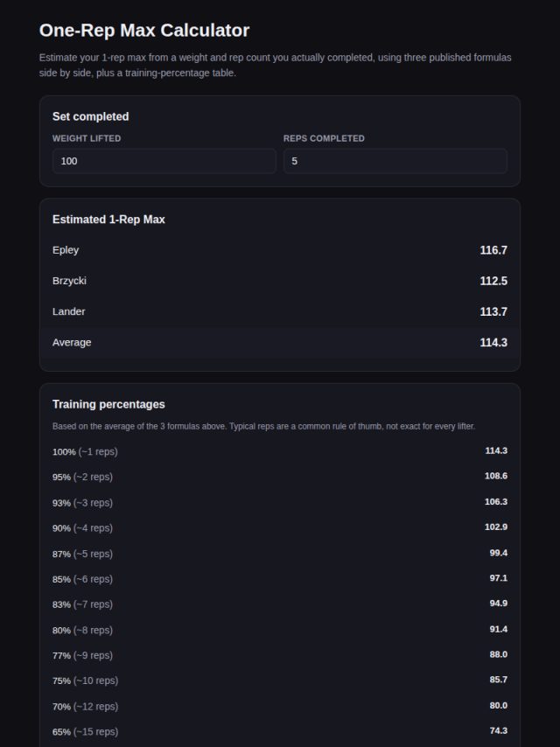Click the Reps Completed input field

tap(395, 161)
